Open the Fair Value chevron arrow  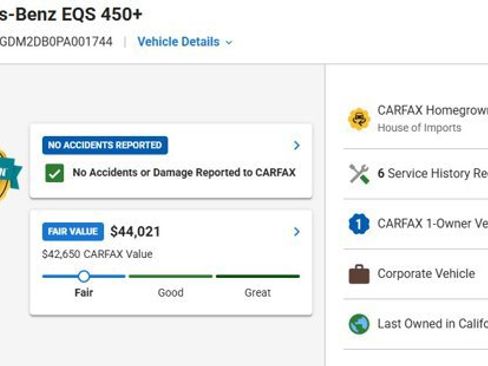(x=296, y=232)
